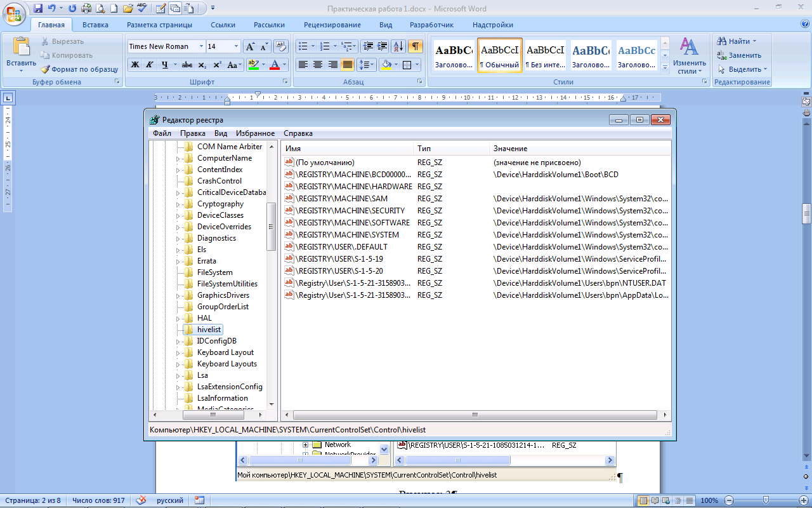Click Registry Editor horizontal scrollbar of values pane
Screen dimensions: 812x508
point(475,415)
